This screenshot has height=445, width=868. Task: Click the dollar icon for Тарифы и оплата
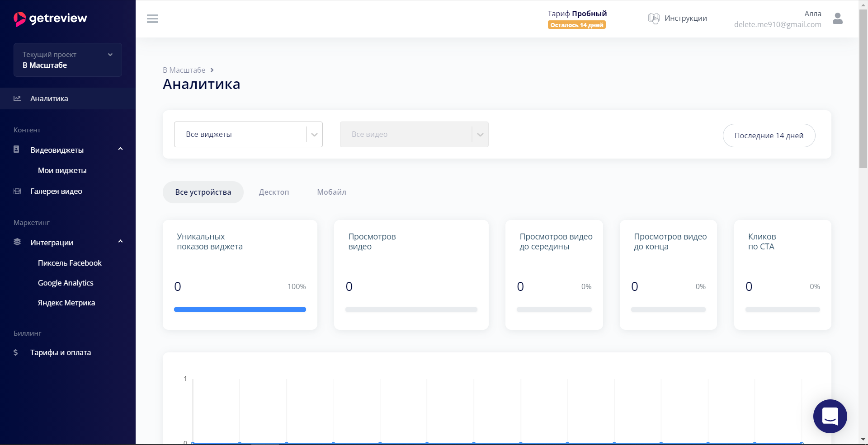tap(16, 352)
